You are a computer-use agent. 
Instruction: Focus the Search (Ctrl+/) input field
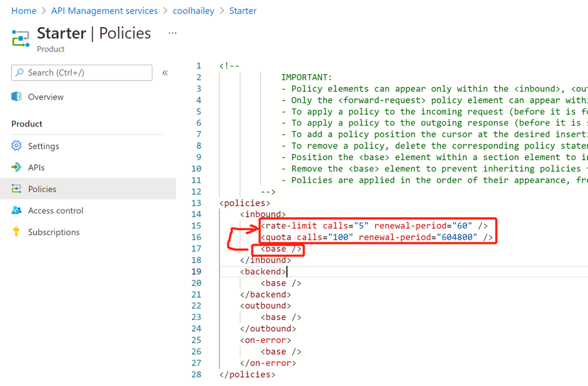tap(82, 73)
